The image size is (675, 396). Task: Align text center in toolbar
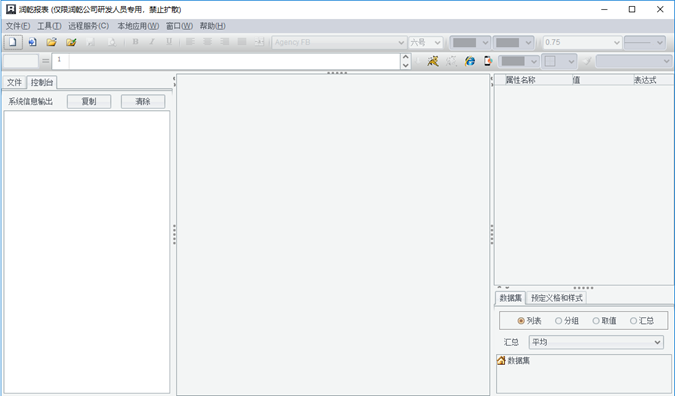207,42
